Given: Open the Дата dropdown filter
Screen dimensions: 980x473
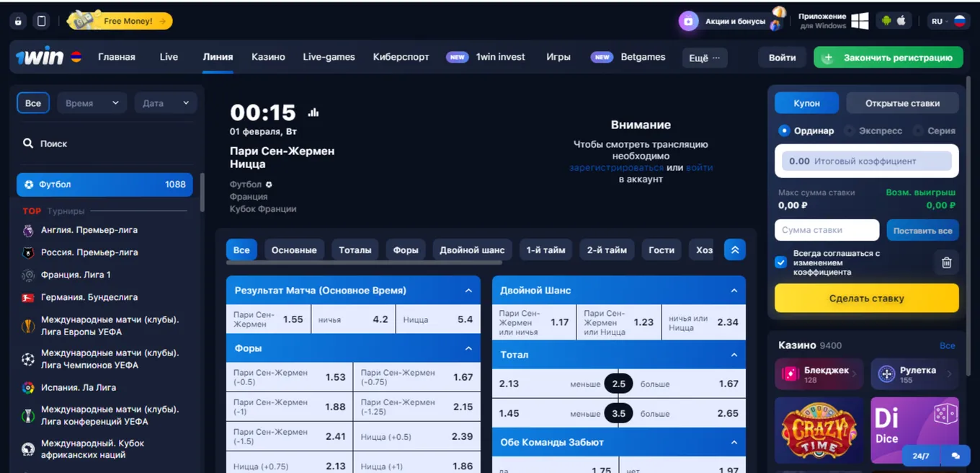Looking at the screenshot, I should click(166, 103).
